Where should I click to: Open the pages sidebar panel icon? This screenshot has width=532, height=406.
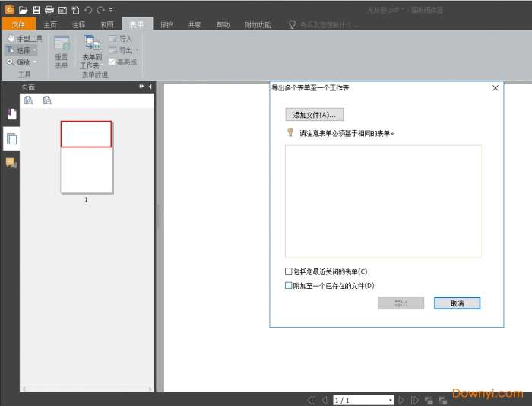11,139
